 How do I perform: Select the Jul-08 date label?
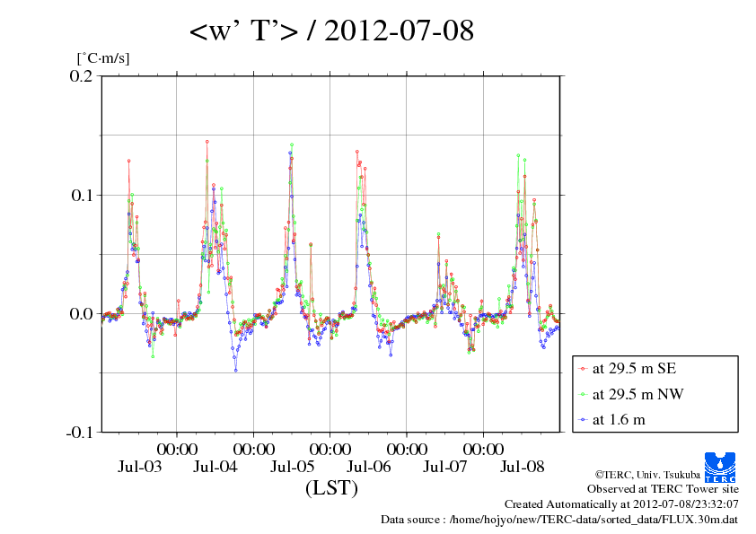click(523, 467)
